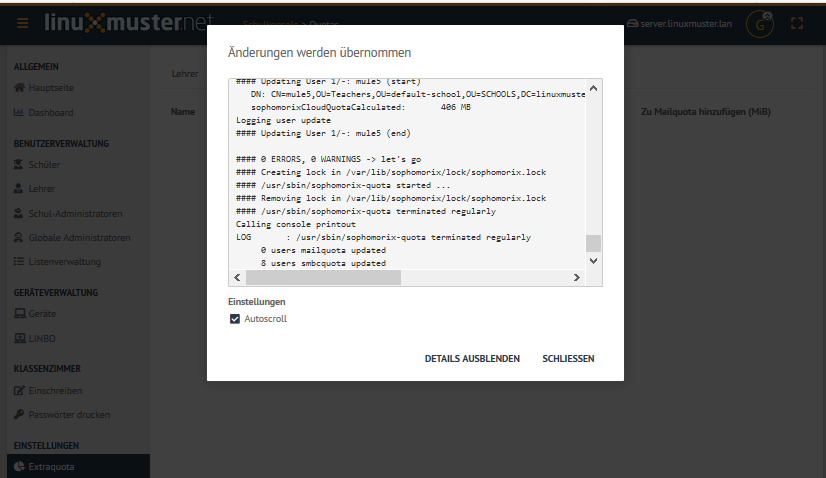
Task: Click 'Änderungen werden übernommen' dialog title
Action: 319,53
